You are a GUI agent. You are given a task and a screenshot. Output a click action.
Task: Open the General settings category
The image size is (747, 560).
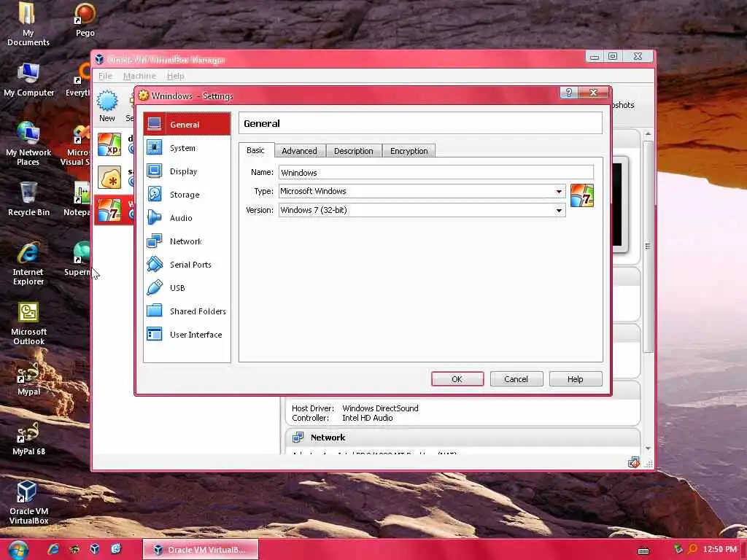[x=187, y=124]
